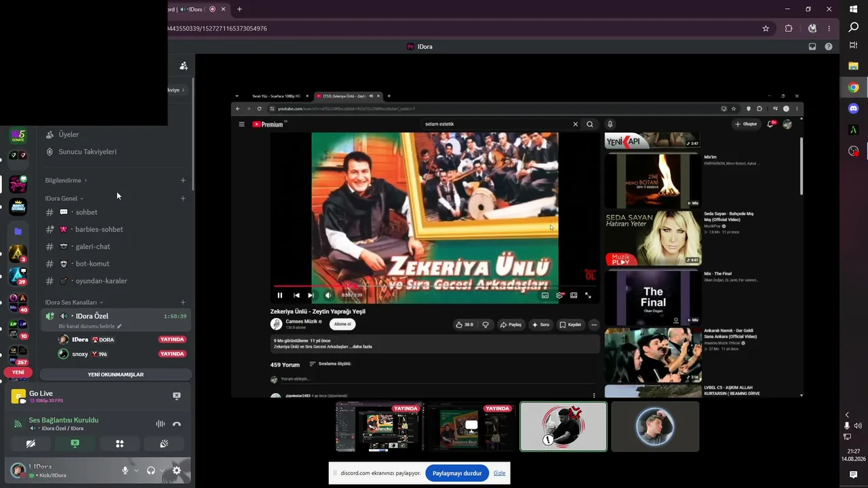Disconnect from the voice call
This screenshot has width=868, height=488.
click(x=177, y=424)
